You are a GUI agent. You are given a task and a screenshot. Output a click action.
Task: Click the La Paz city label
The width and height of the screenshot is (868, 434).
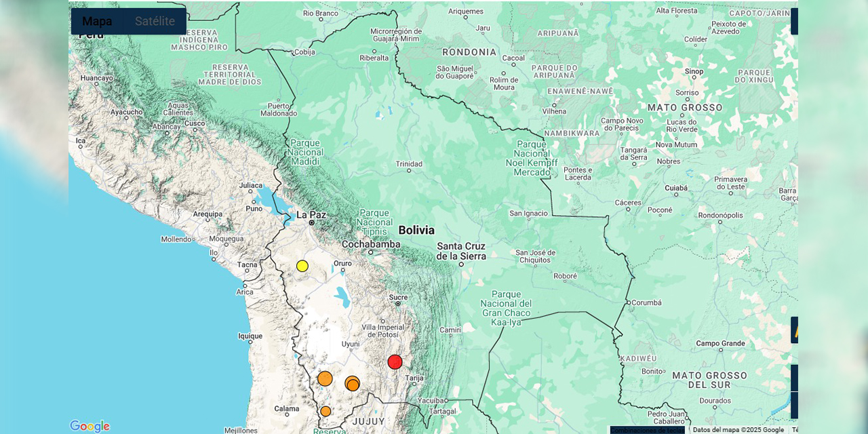pos(311,215)
